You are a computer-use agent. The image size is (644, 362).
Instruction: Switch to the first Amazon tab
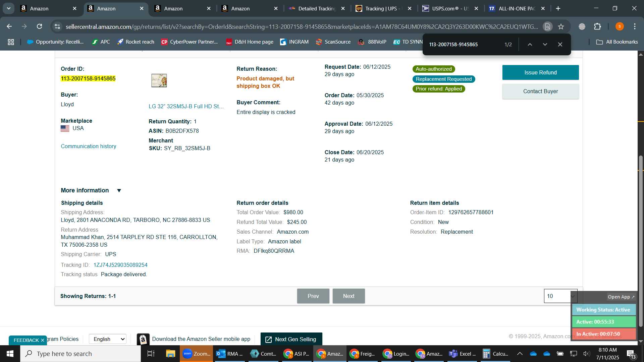click(49, 8)
